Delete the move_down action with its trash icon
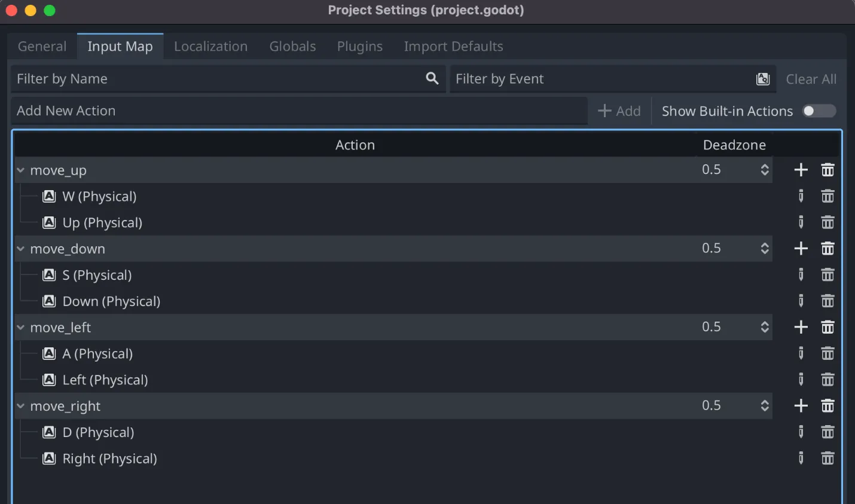Viewport: 855px width, 504px height. pyautogui.click(x=827, y=249)
